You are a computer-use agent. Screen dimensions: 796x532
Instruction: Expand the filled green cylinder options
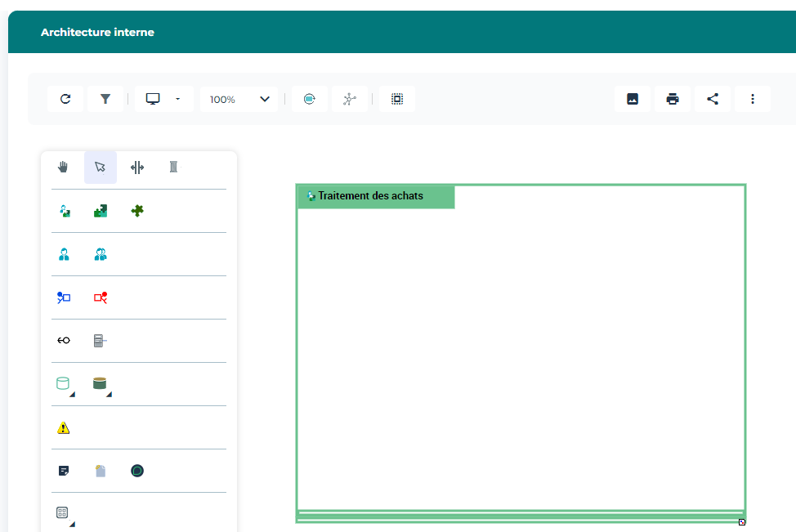(101, 384)
